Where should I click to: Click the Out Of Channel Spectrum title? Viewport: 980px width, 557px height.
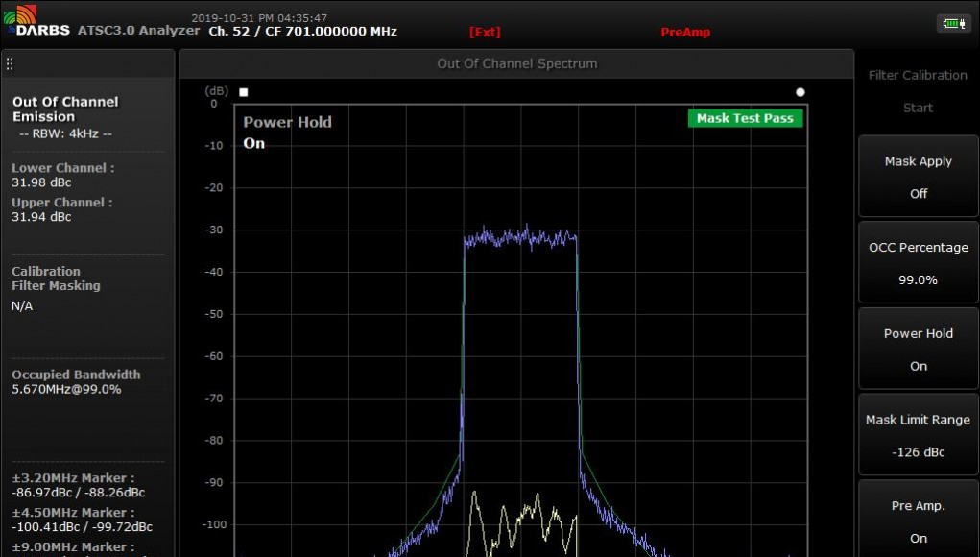click(516, 63)
